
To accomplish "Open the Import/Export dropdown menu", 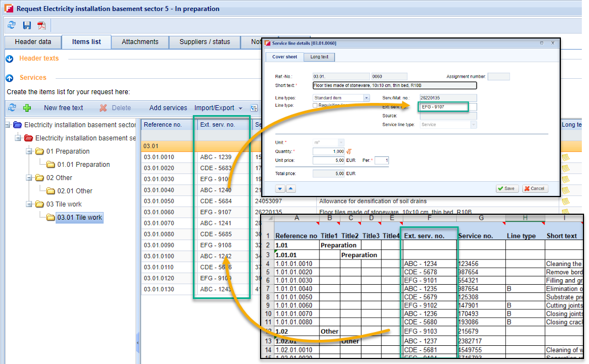I will (218, 108).
